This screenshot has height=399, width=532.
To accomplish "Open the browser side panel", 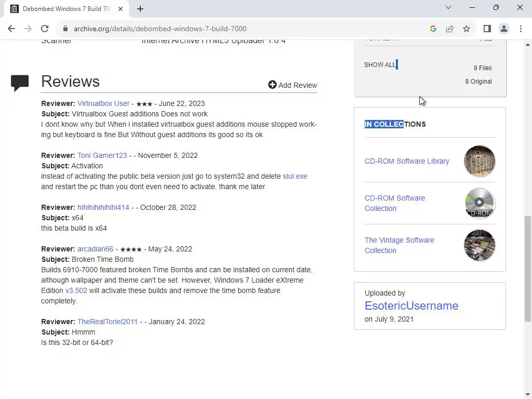I will (x=487, y=29).
